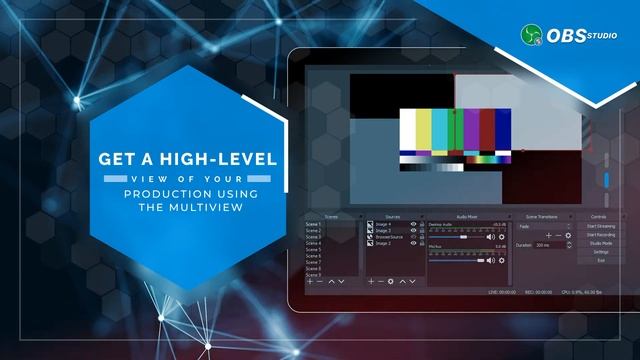Move the scene down in the Scenes list
The height and width of the screenshot is (360, 640).
click(341, 282)
